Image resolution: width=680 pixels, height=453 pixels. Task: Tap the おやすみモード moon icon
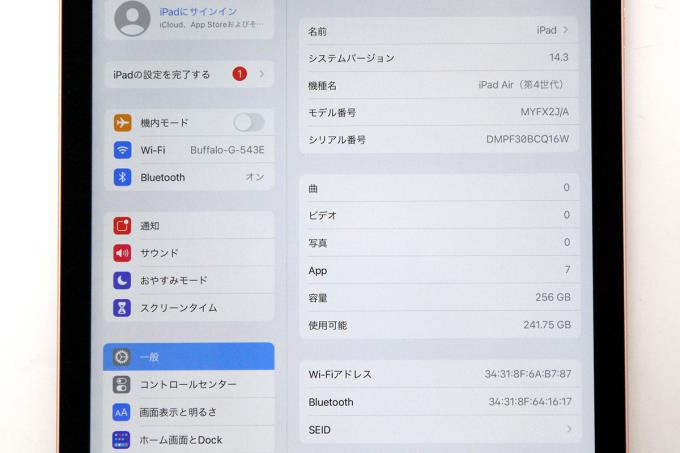[x=122, y=280]
